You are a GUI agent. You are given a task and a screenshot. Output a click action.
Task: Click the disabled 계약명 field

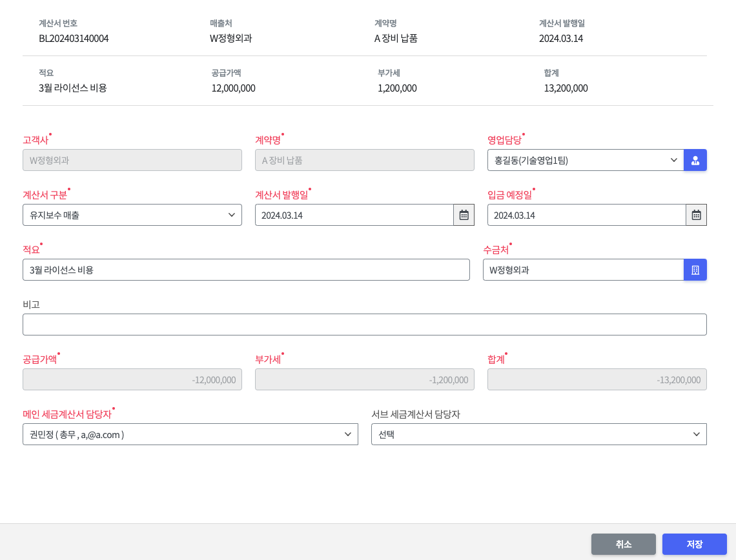[365, 160]
